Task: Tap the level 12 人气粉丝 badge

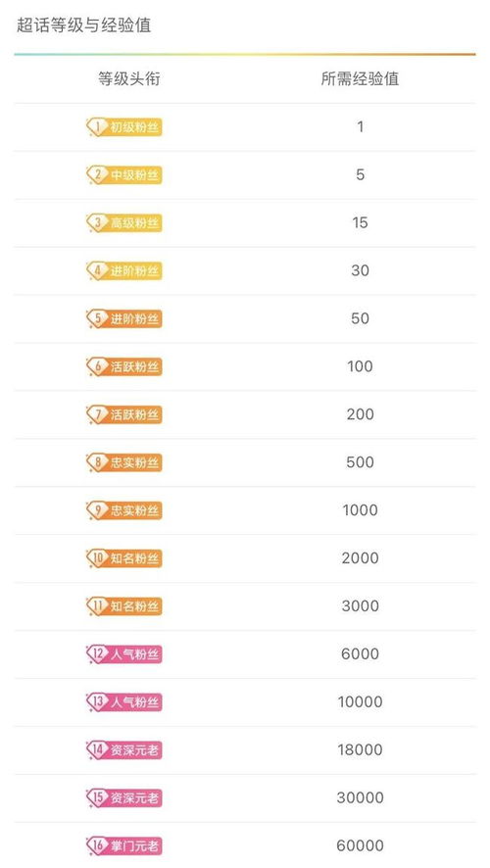Action: 124,653
